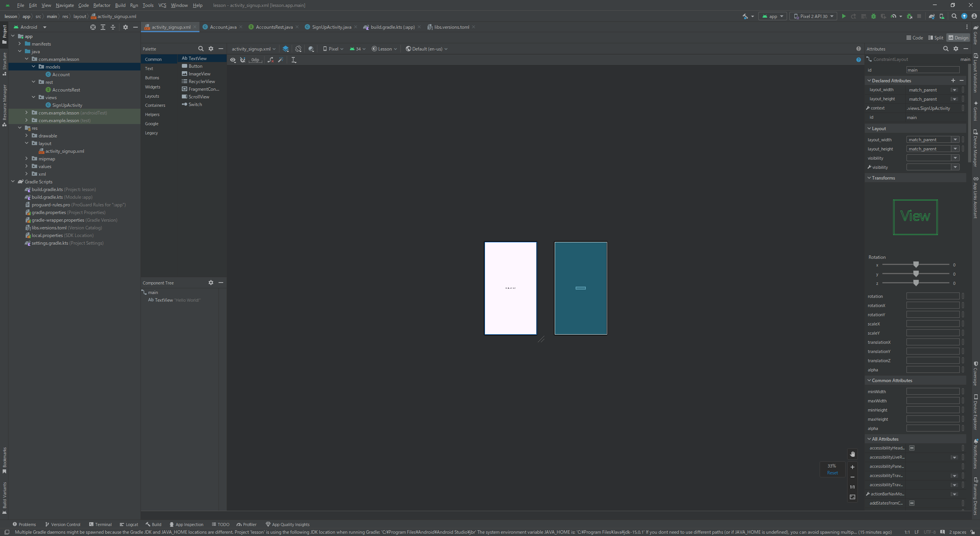The image size is (980, 536).
Task: Open the Build menu
Action: [120, 5]
